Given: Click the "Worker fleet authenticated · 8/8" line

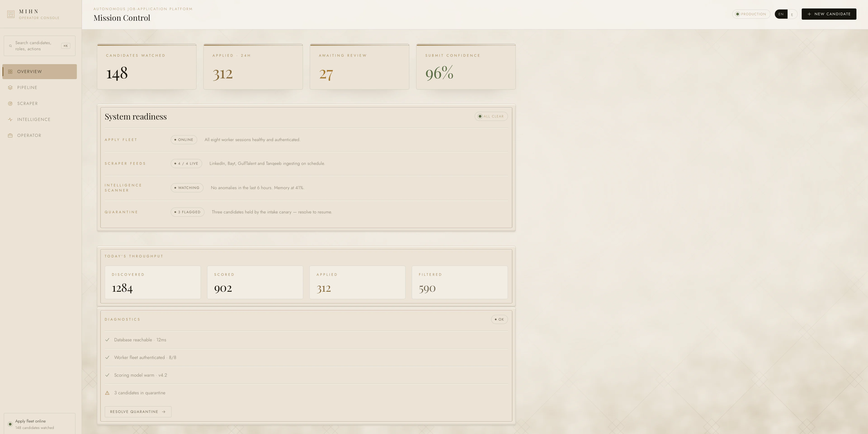Looking at the screenshot, I should [x=145, y=358].
